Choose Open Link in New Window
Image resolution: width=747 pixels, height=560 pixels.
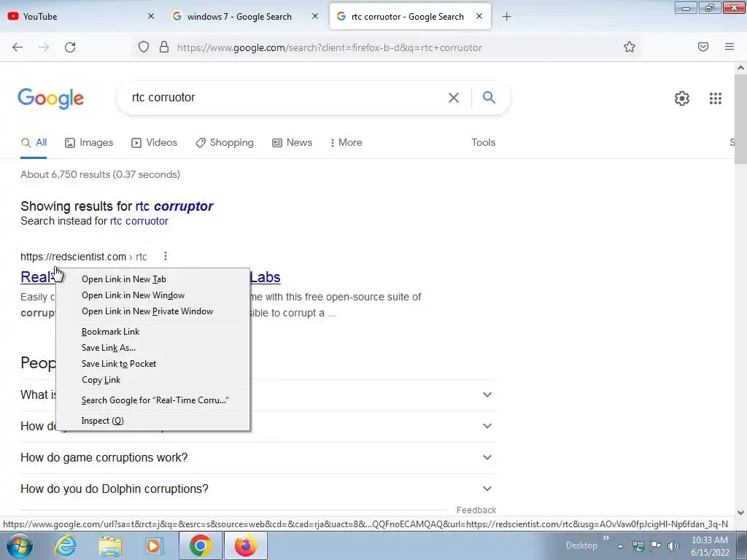pyautogui.click(x=153, y=295)
